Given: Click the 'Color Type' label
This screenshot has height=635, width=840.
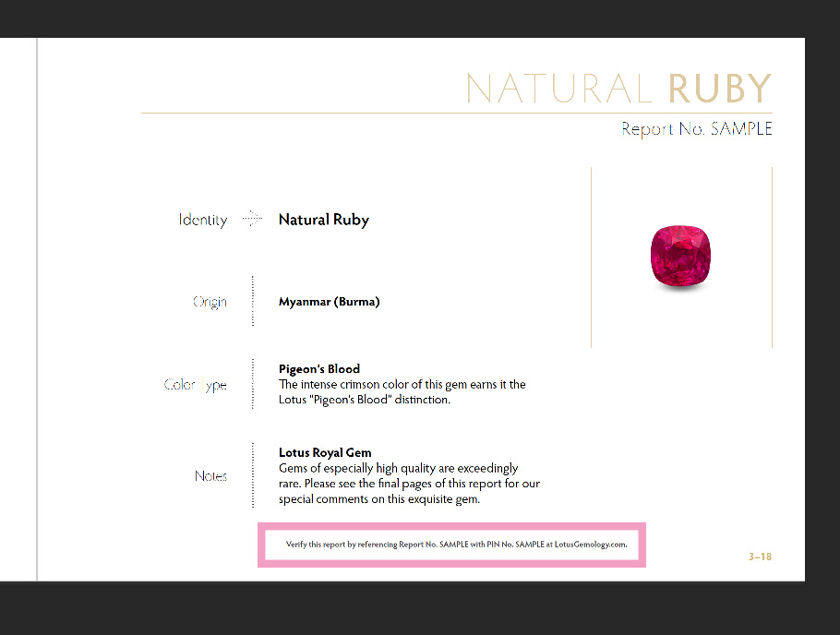Looking at the screenshot, I should point(195,385).
